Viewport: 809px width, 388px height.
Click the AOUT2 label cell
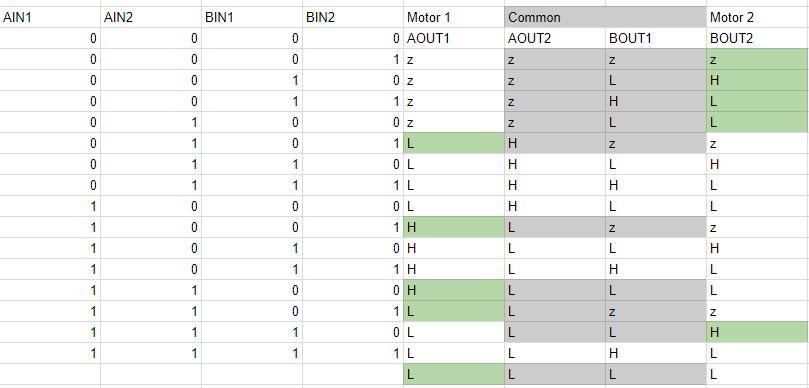click(x=555, y=39)
